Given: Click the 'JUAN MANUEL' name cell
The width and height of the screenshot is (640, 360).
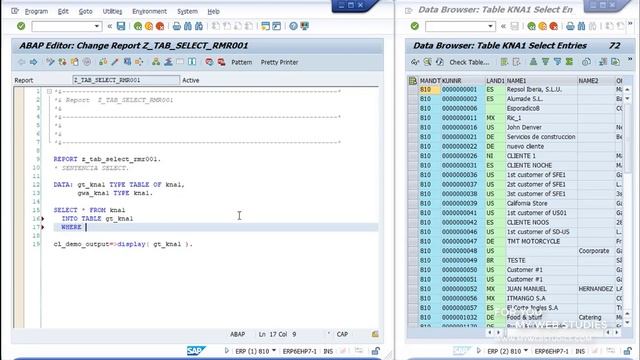Looking at the screenshot, I should coord(541,289).
